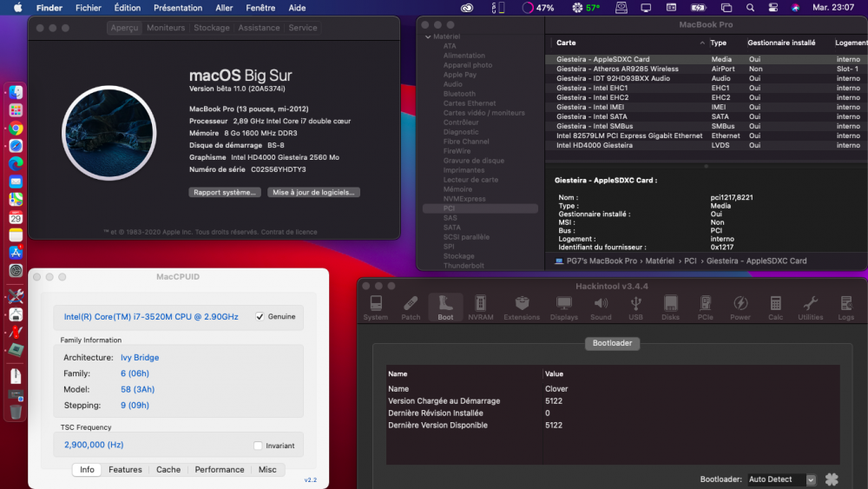The height and width of the screenshot is (489, 868).
Task: Switch to the Assistance tab
Action: (x=259, y=28)
